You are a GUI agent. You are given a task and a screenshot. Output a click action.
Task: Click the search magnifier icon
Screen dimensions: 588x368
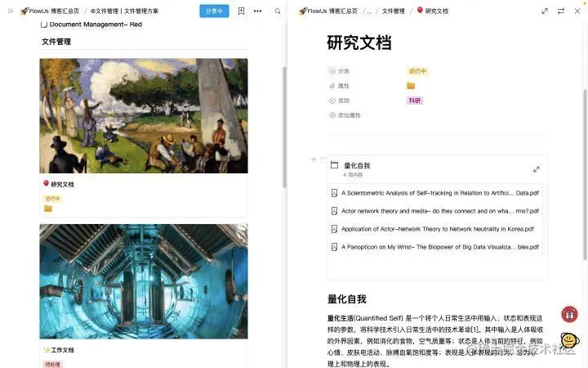tap(278, 11)
